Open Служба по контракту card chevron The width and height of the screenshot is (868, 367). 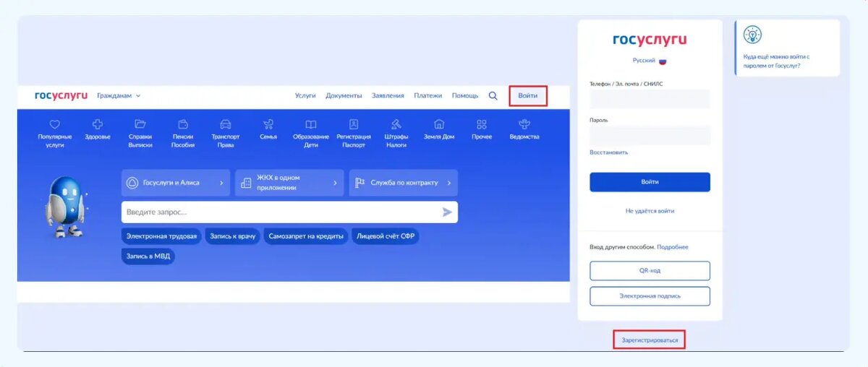[449, 183]
